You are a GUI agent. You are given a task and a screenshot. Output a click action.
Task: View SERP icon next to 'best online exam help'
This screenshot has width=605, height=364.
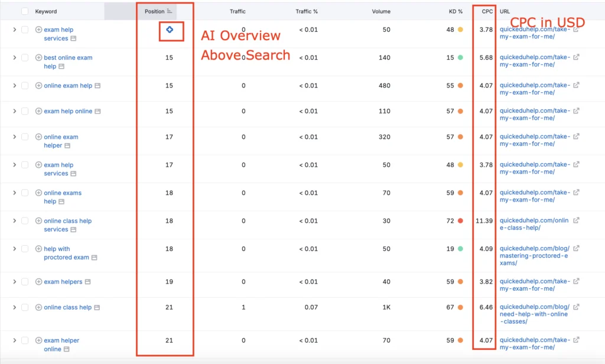point(61,66)
